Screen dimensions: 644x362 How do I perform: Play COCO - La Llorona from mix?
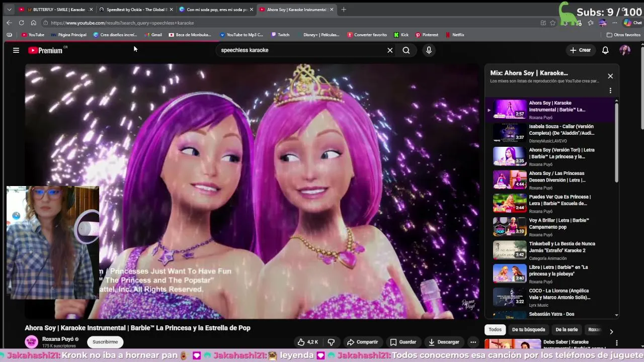coord(549,298)
